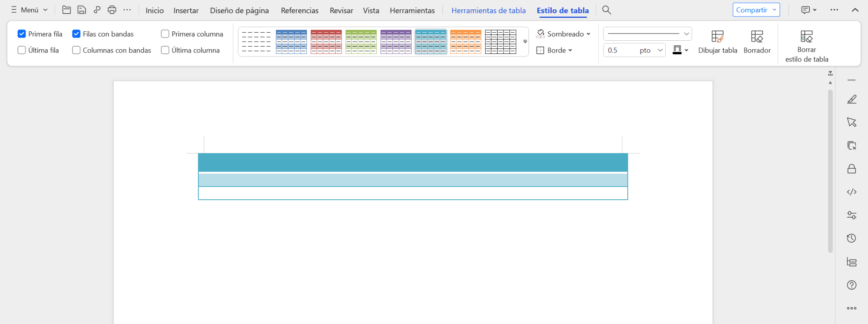Viewport: 868px width, 324px height.
Task: Show more quick access toolbar options
Action: point(127,10)
